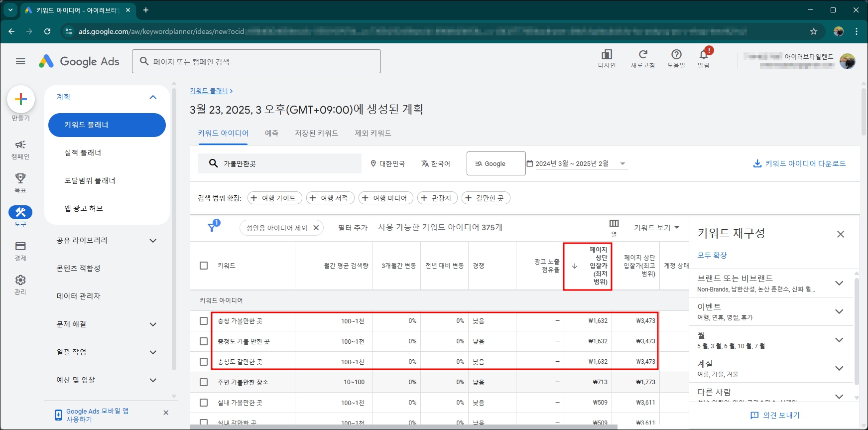Check the 실내 가볼만한 곳 row
The image size is (868, 430).
click(204, 403)
